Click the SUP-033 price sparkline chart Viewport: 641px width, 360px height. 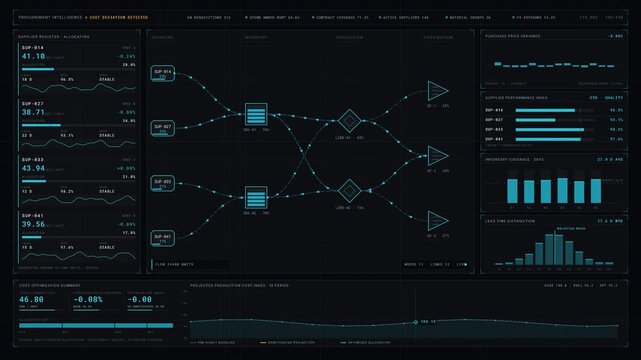coord(78,199)
